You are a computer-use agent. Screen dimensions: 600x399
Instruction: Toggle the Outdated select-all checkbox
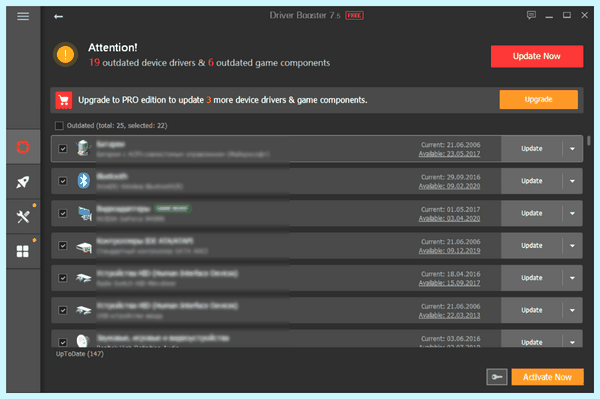59,125
